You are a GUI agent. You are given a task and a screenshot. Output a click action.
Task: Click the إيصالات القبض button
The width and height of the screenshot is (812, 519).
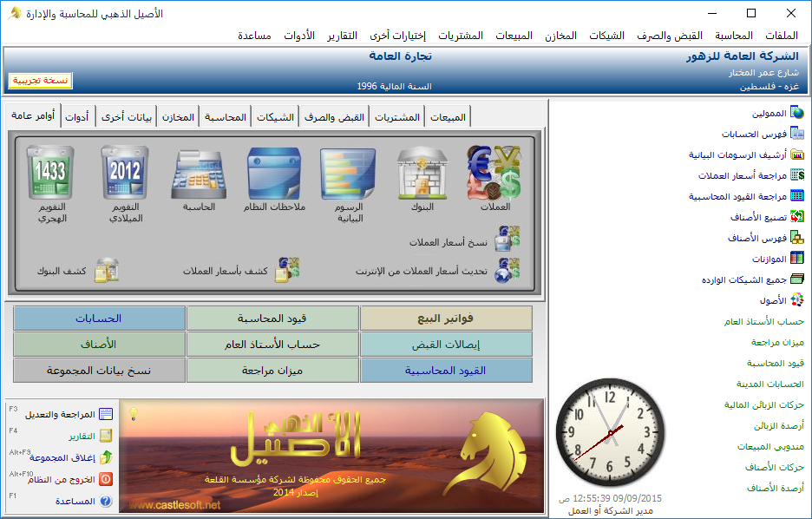click(x=446, y=344)
